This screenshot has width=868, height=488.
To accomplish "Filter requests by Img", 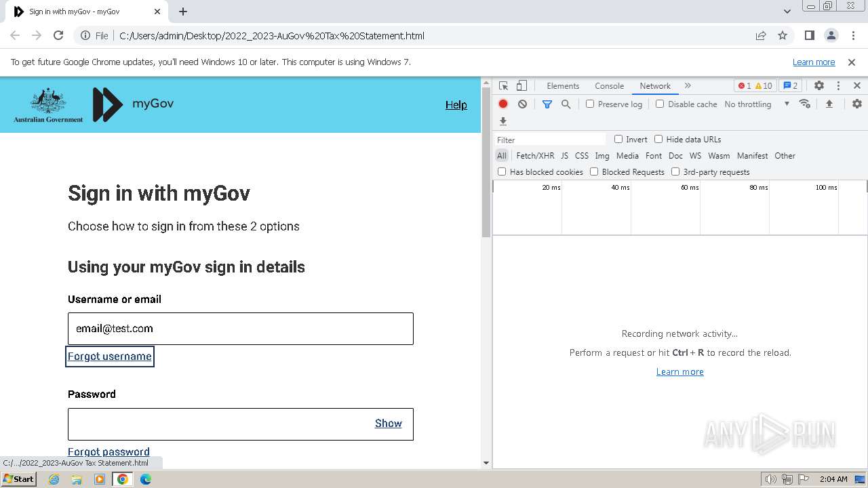I will coord(602,156).
